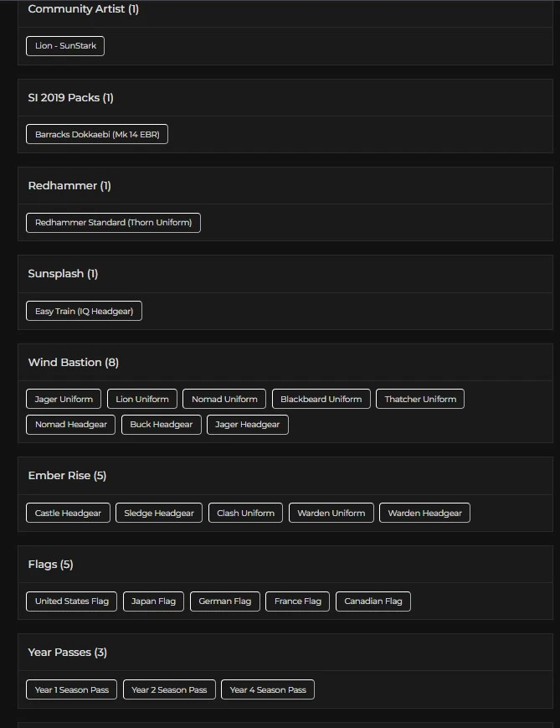Select the Year 1 Season Pass item

72,690
